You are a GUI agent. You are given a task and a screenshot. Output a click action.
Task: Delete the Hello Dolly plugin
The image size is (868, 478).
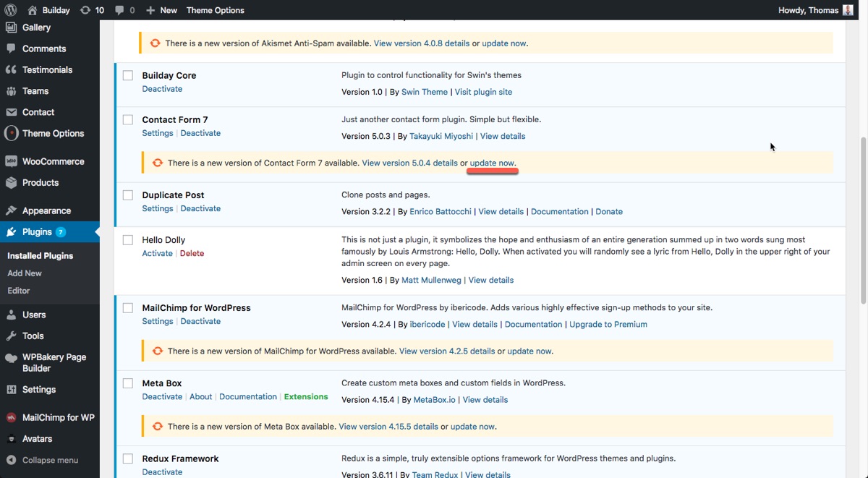point(192,253)
